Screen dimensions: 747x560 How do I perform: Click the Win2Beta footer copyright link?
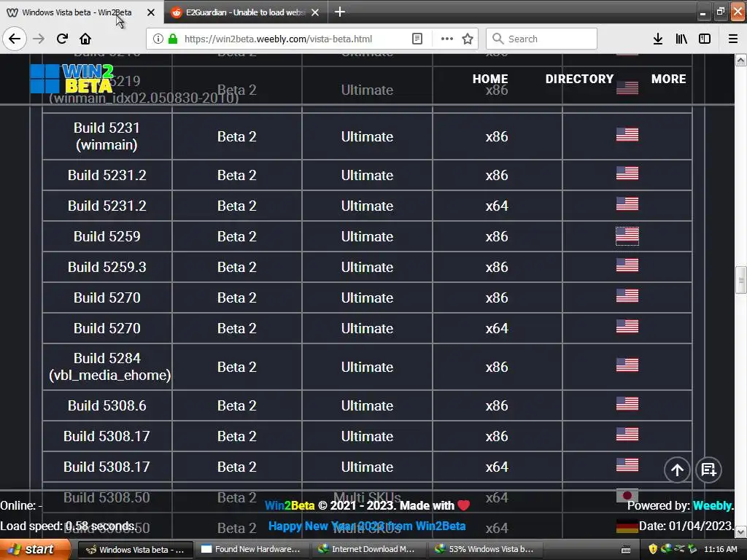click(x=290, y=506)
